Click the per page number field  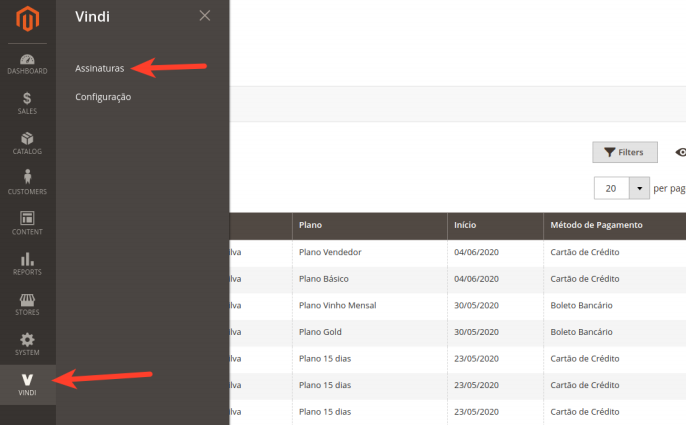(610, 188)
